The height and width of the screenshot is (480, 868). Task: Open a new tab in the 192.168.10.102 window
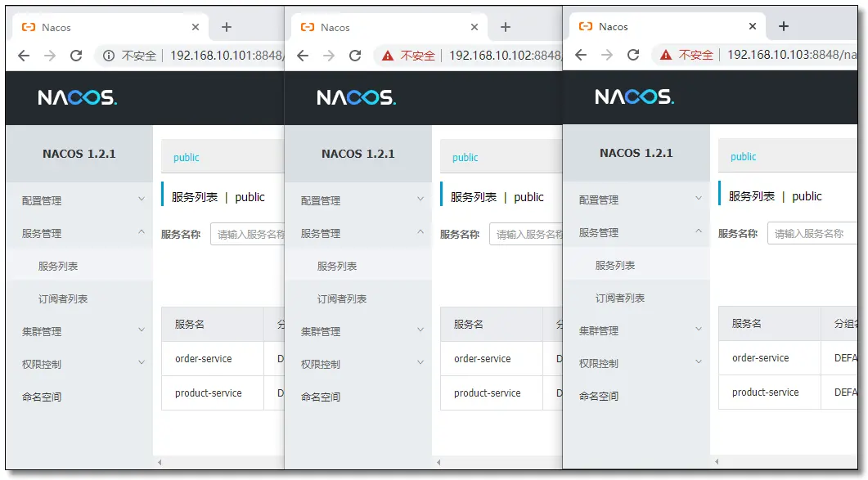pyautogui.click(x=506, y=27)
